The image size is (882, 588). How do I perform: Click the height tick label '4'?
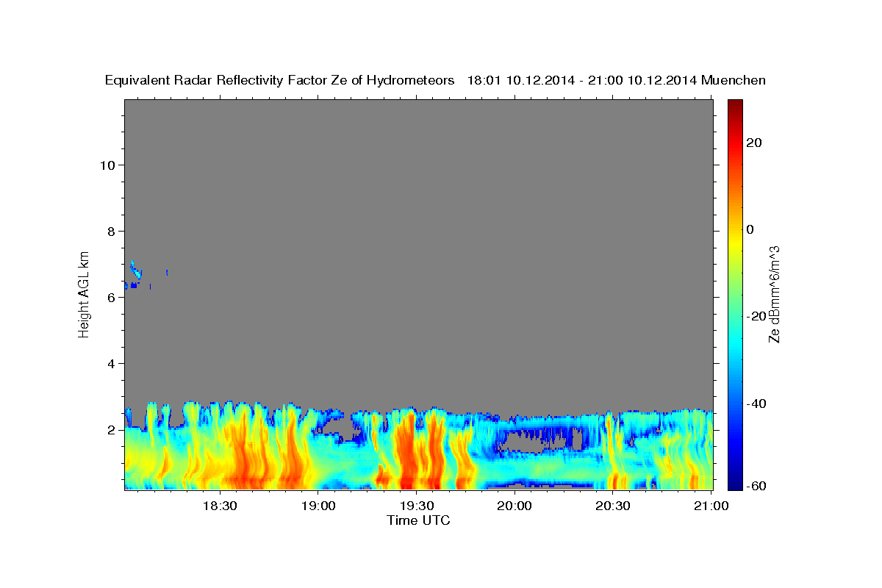point(110,364)
